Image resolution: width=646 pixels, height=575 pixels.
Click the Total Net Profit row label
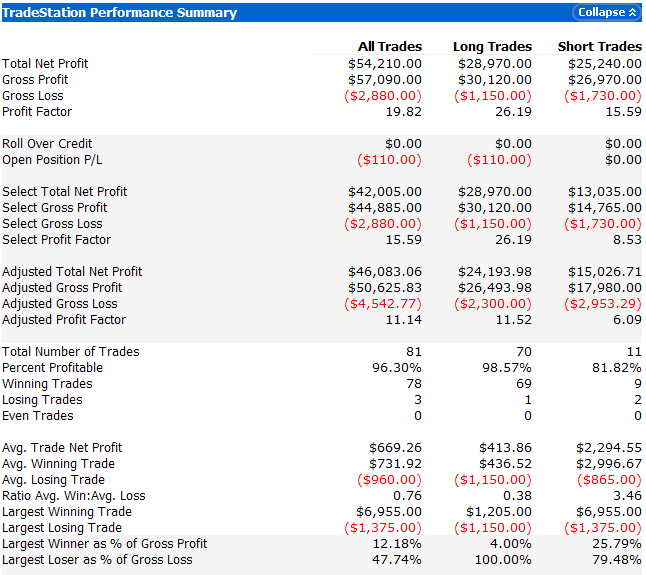[x=45, y=64]
